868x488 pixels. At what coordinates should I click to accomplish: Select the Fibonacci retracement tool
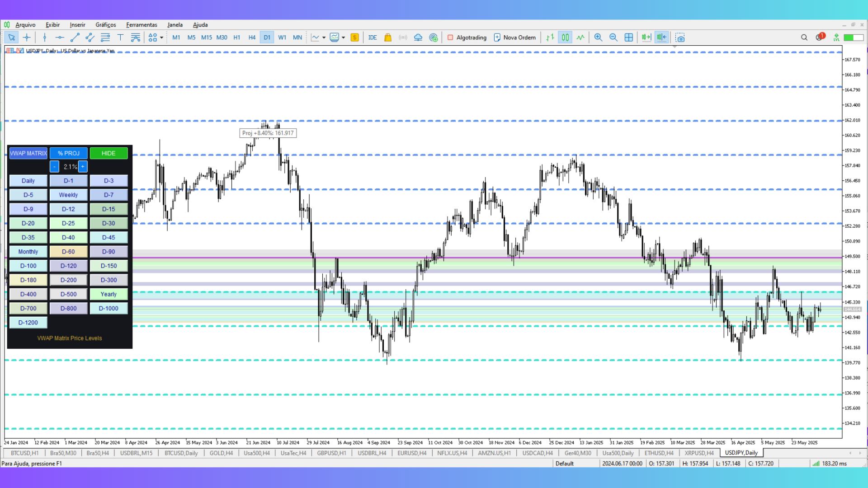point(105,38)
